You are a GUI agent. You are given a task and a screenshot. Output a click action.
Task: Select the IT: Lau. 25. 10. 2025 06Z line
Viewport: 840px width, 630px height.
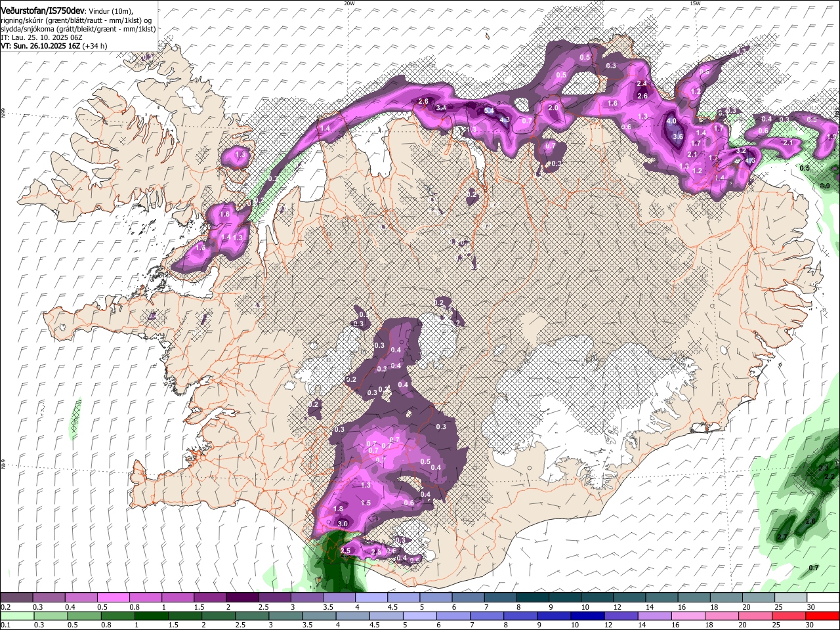pos(41,37)
